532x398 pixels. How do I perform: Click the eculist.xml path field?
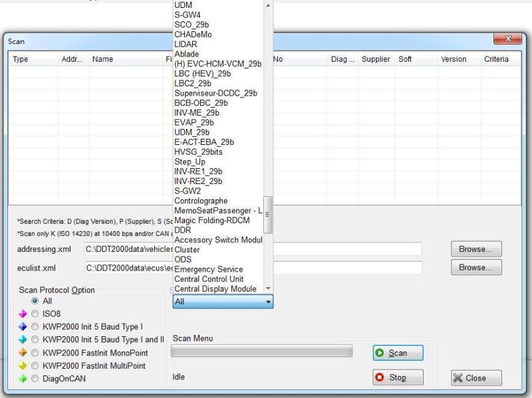pyautogui.click(x=253, y=268)
